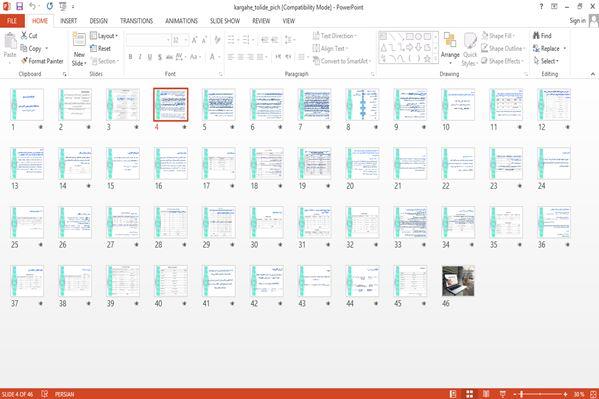
Task: Click the Redo/Repeat icon in the title bar
Action: (50, 6)
